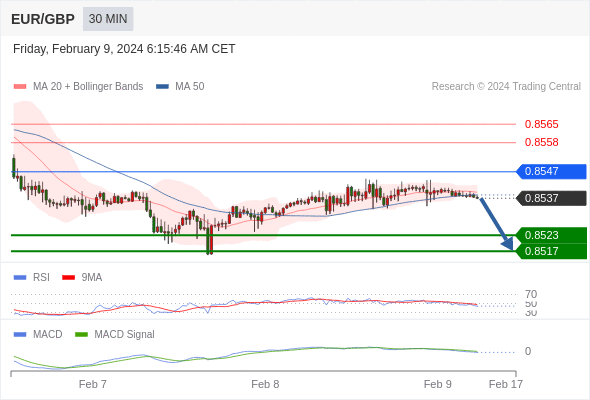Click the 0.8565 resistance price label
Viewport: 590px width, 400px height.
(541, 124)
